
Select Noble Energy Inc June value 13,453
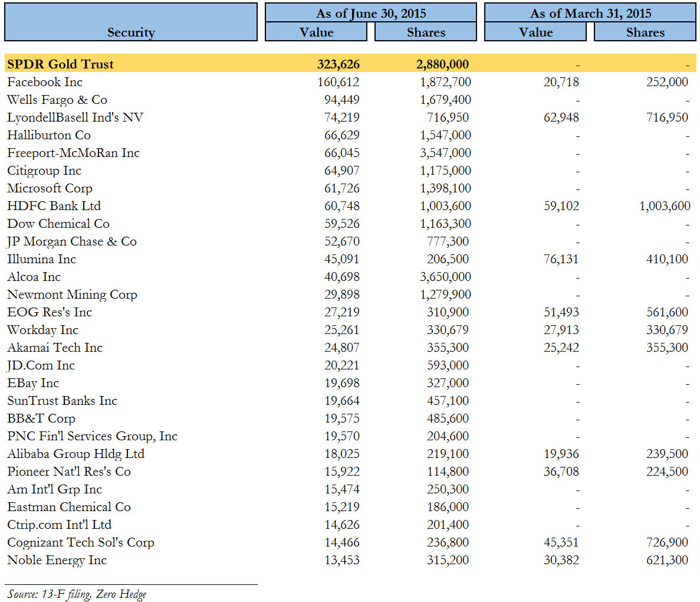[341, 560]
